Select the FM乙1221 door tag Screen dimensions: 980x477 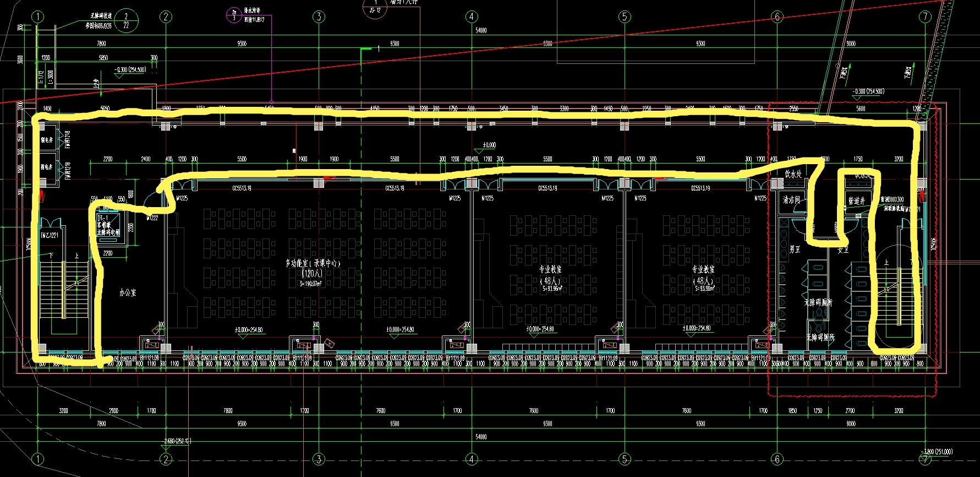click(50, 235)
